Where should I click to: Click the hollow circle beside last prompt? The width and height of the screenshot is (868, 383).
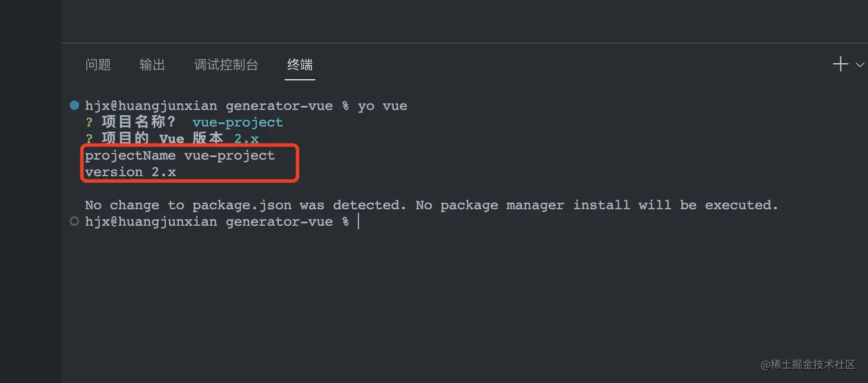click(74, 222)
